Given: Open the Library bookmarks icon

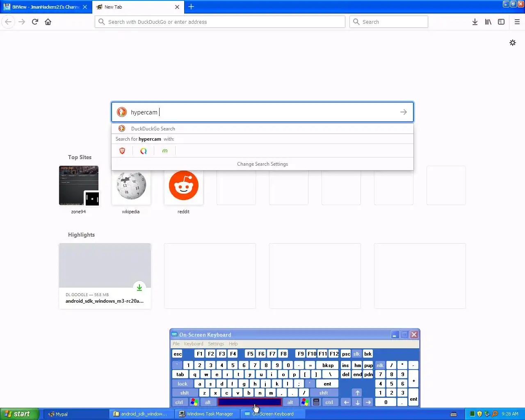Looking at the screenshot, I should pyautogui.click(x=488, y=22).
